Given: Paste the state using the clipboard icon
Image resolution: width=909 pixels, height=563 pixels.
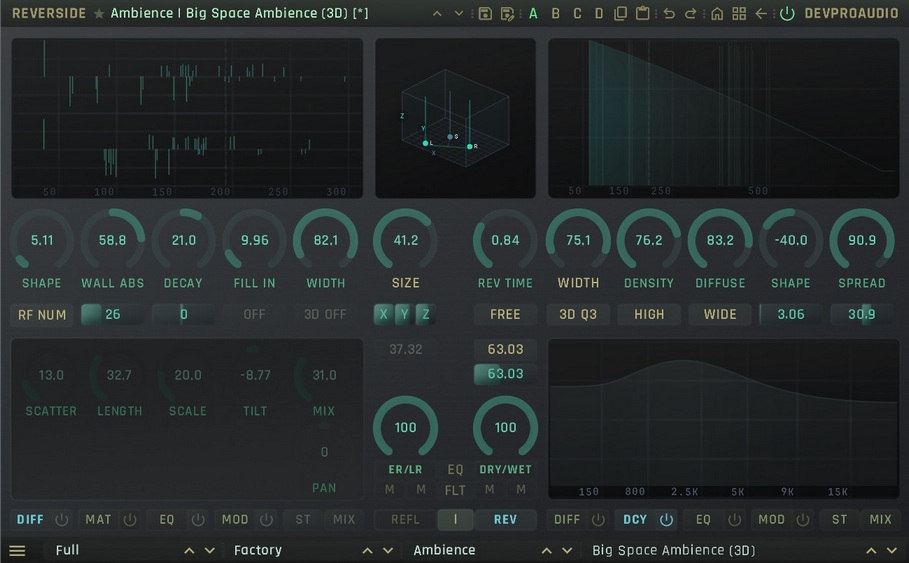Looking at the screenshot, I should pos(642,13).
